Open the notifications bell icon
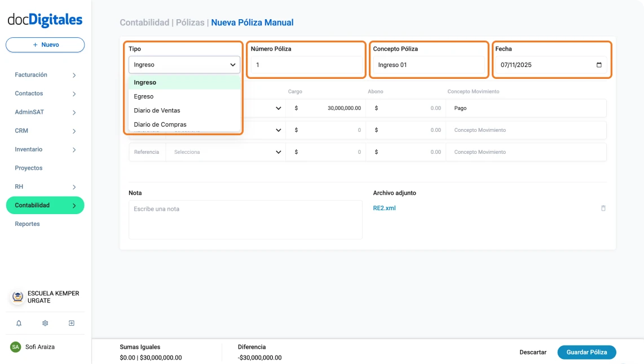Screen dimensions: 644x364 pyautogui.click(x=19, y=323)
